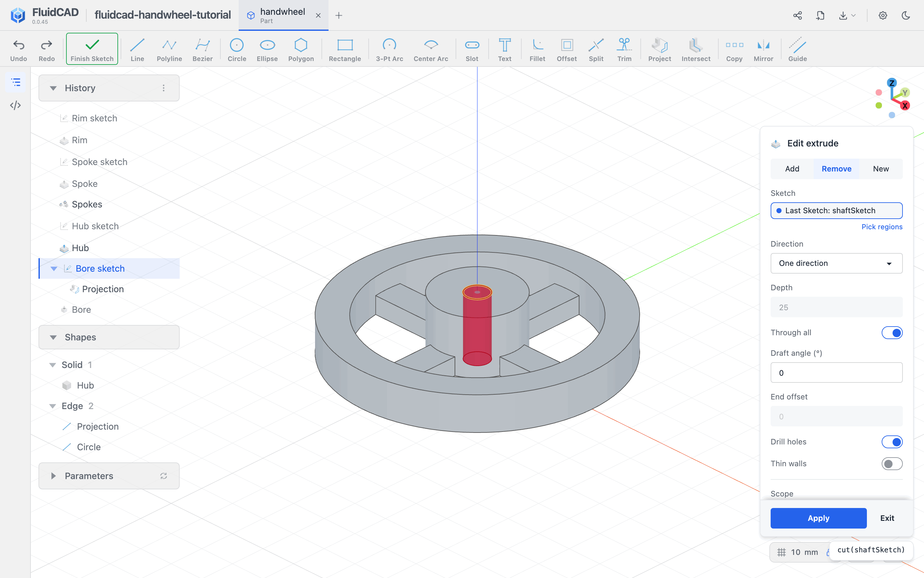This screenshot has height=578, width=924.
Task: Choose the 3-Pt Arc tool
Action: 389,50
